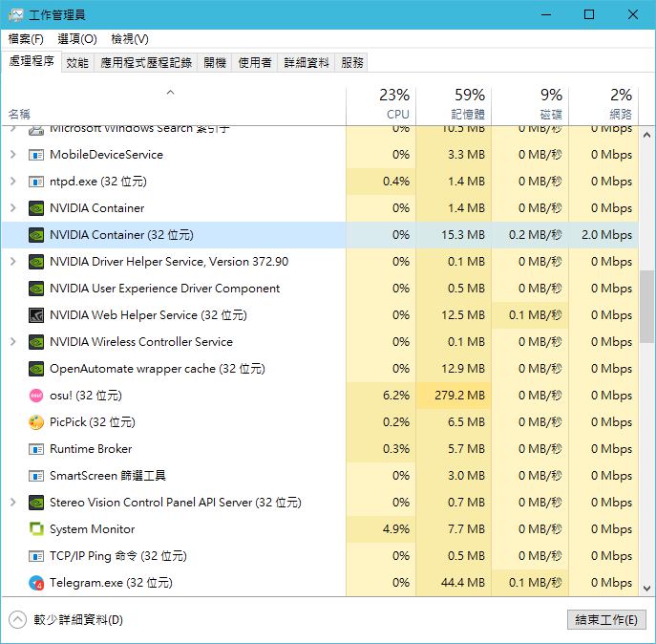Expand the MobileDeviceService process
This screenshot has width=656, height=644.
point(13,155)
